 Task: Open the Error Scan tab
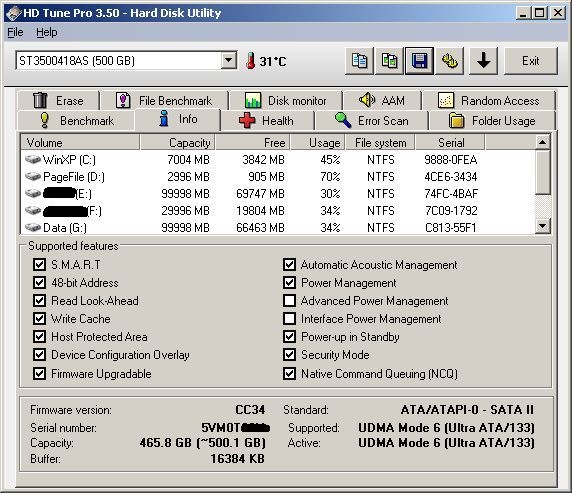[x=371, y=120]
